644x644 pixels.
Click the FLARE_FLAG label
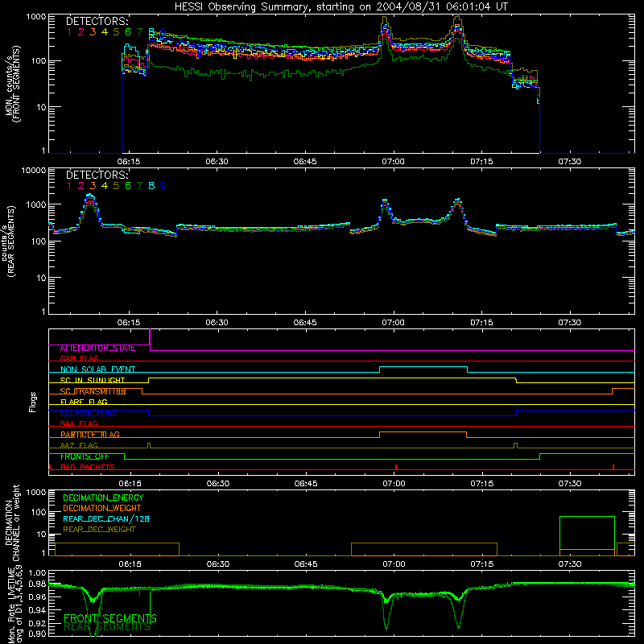click(84, 402)
